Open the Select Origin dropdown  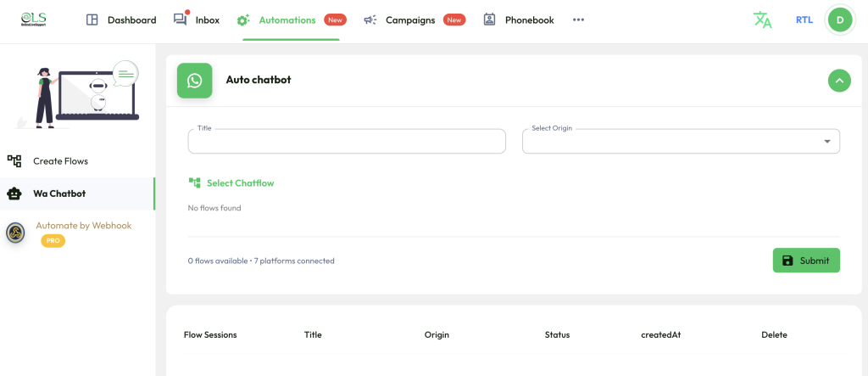[681, 142]
